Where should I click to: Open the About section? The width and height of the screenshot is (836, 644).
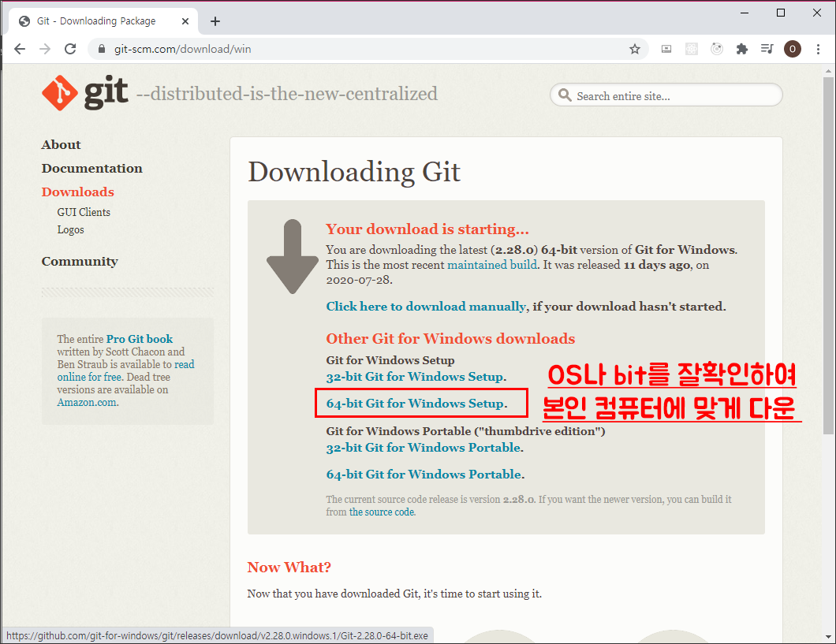62,145
